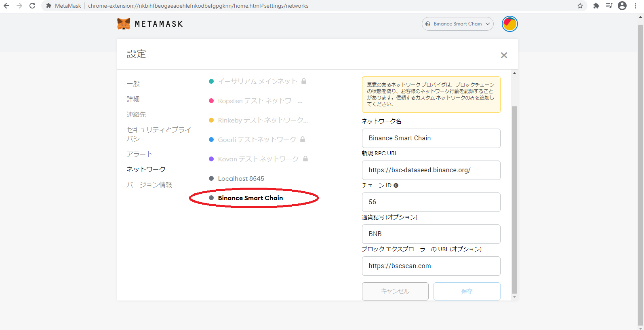Select Binance Smart Chain in network list
This screenshot has height=330, width=644.
[x=246, y=198]
